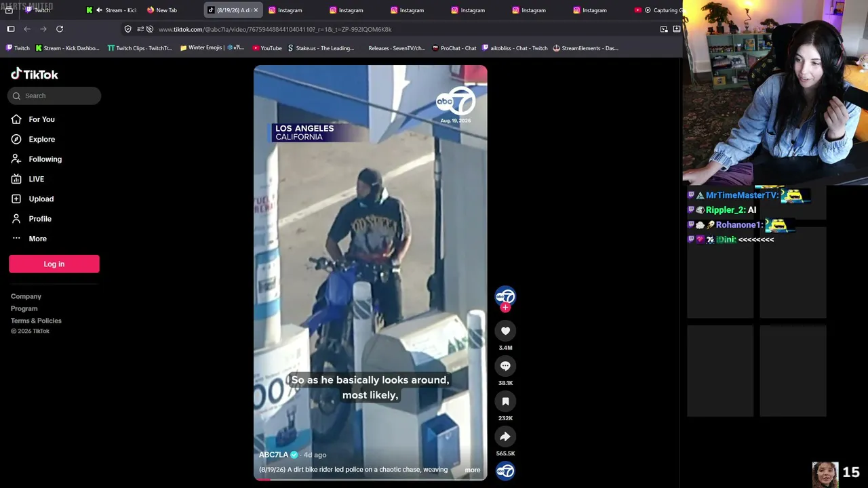Go forward using the browser forward arrow
Viewport: 868px width, 488px height.
tap(43, 29)
